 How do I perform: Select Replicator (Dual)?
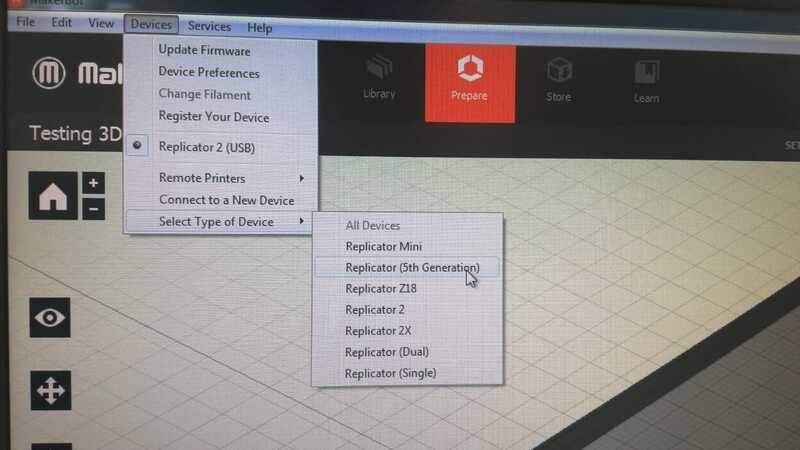407,352
